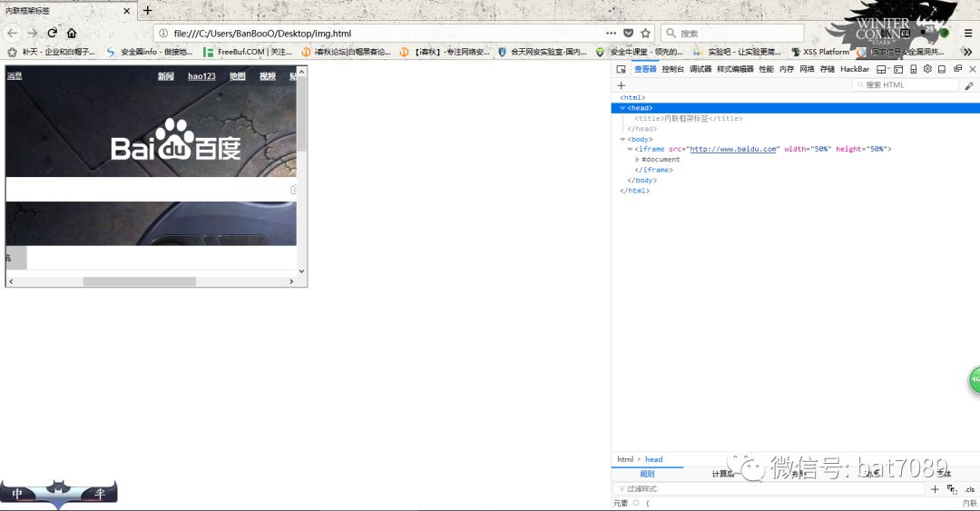The image size is (980, 511).
Task: Collapse the body element node
Action: pyautogui.click(x=622, y=139)
